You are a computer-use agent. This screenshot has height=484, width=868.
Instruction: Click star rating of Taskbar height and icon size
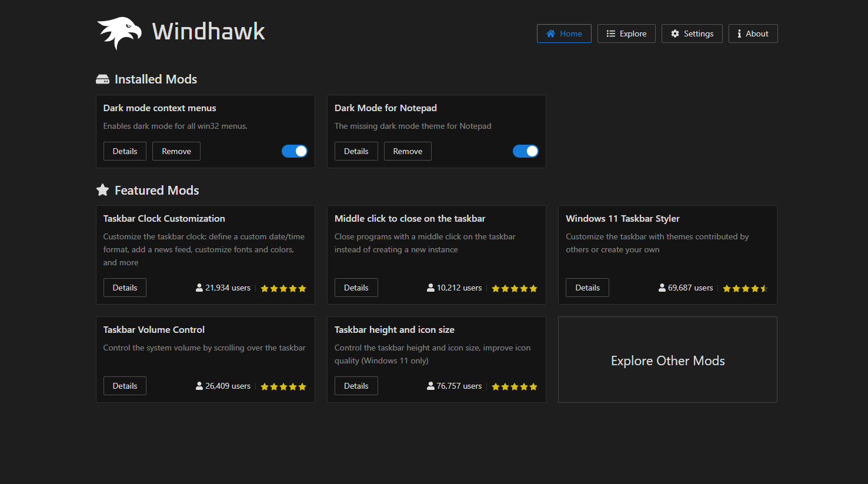click(515, 386)
